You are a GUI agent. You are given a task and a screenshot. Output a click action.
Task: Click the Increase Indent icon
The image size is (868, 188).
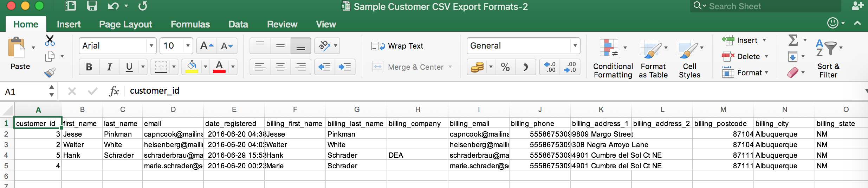[x=345, y=67]
